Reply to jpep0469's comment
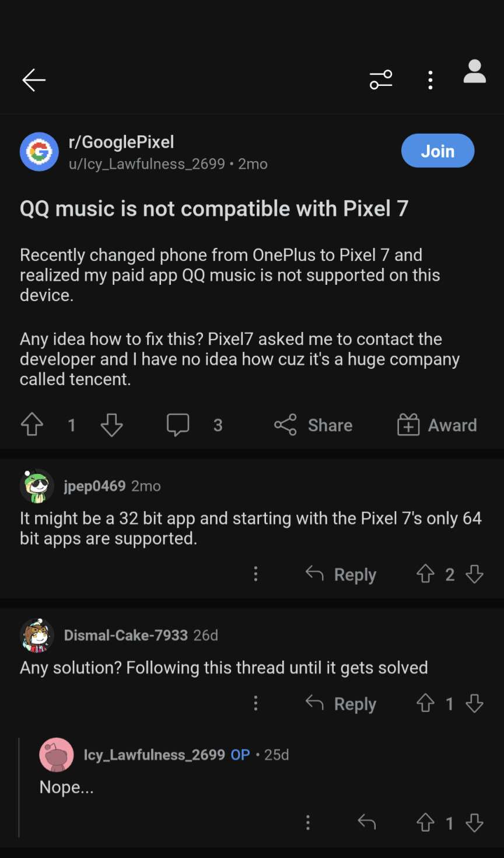504x858 pixels. click(x=341, y=574)
